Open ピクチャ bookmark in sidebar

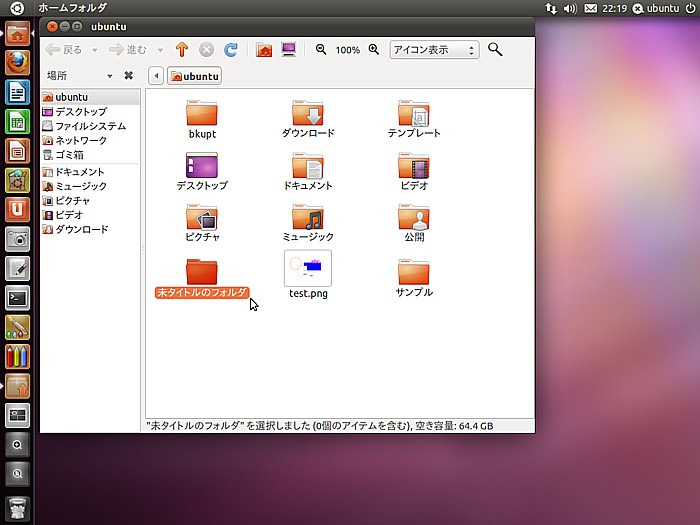[x=91, y=200]
